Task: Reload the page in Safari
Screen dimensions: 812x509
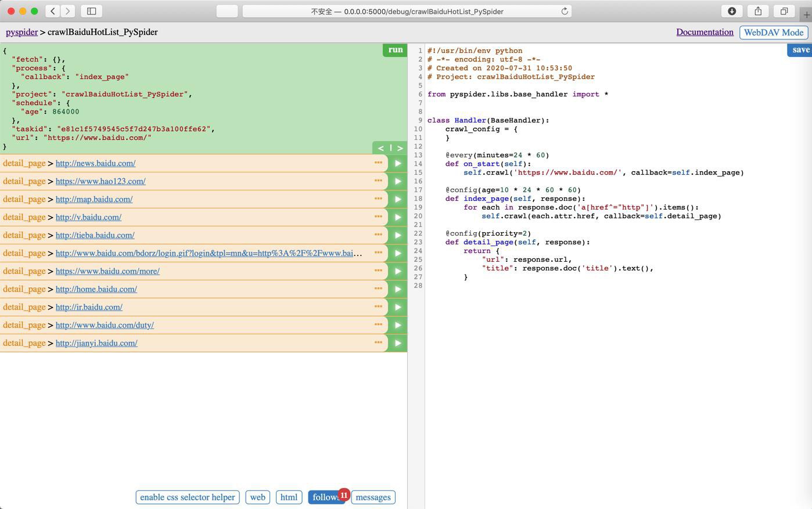Action: pos(564,11)
